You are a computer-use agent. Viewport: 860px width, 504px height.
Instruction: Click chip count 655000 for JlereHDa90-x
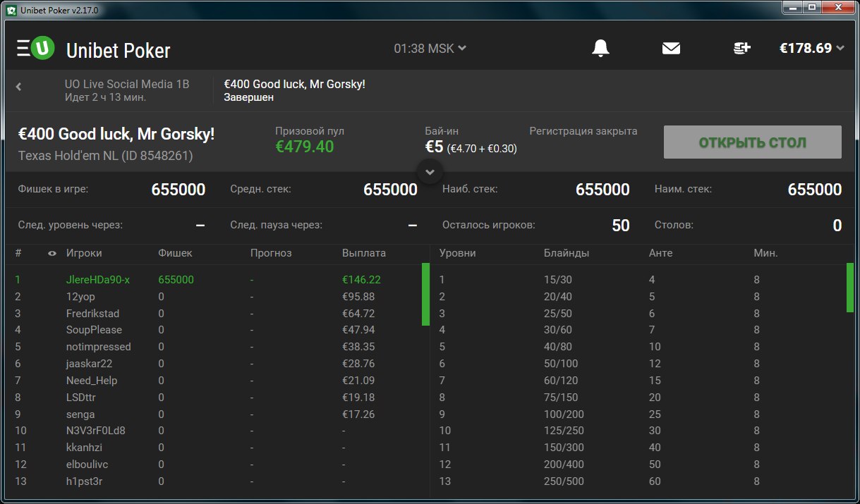pyautogui.click(x=176, y=279)
